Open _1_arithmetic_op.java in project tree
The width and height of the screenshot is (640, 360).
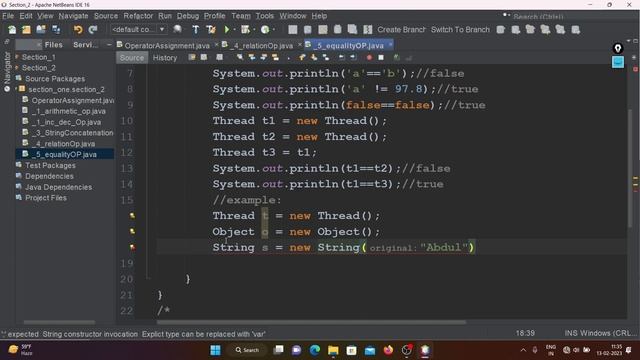(x=69, y=111)
